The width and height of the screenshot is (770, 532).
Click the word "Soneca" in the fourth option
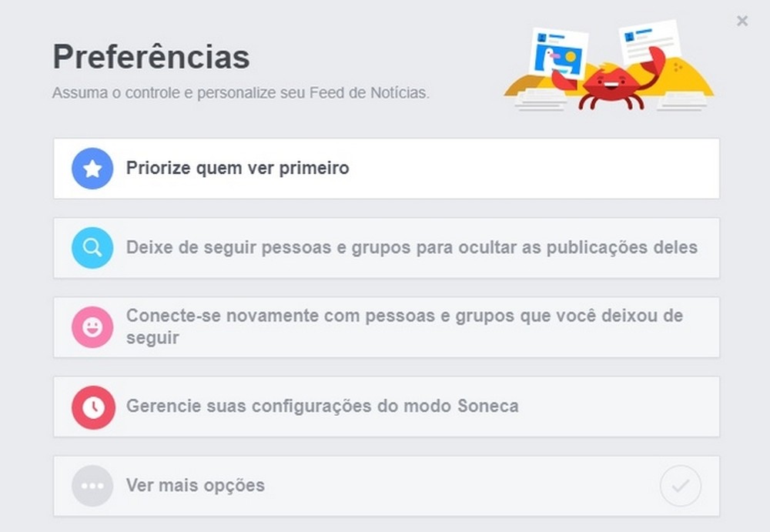(487, 406)
